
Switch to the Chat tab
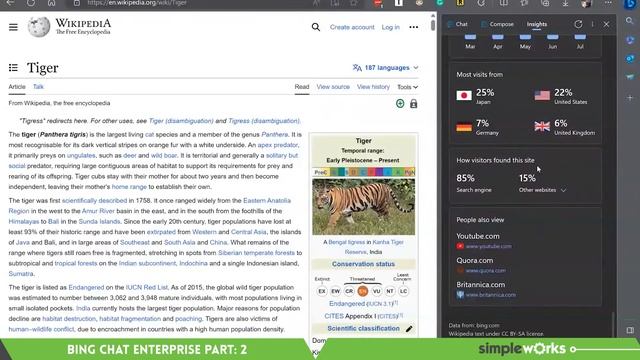click(x=458, y=24)
